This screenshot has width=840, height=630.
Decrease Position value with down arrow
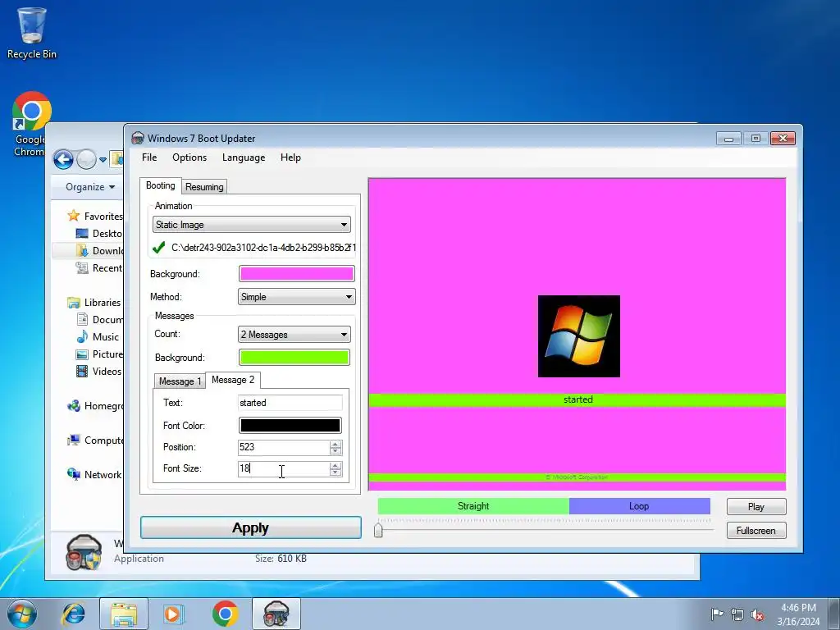pyautogui.click(x=336, y=451)
